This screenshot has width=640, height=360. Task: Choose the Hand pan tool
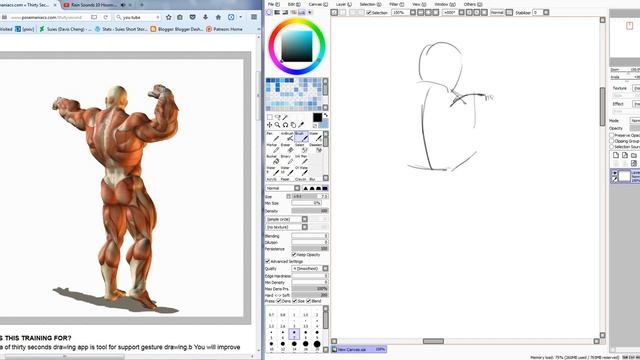coord(293,125)
